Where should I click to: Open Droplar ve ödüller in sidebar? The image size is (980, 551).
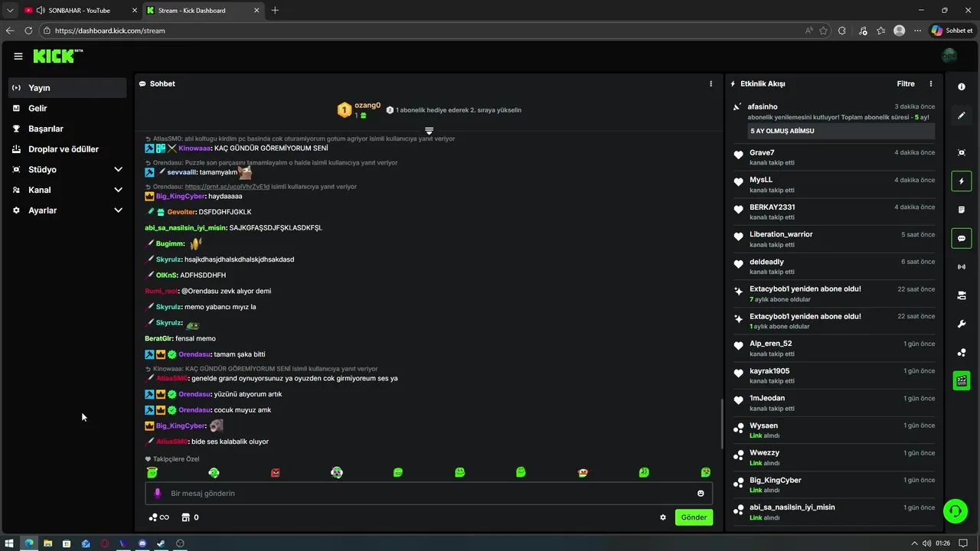tap(67, 149)
